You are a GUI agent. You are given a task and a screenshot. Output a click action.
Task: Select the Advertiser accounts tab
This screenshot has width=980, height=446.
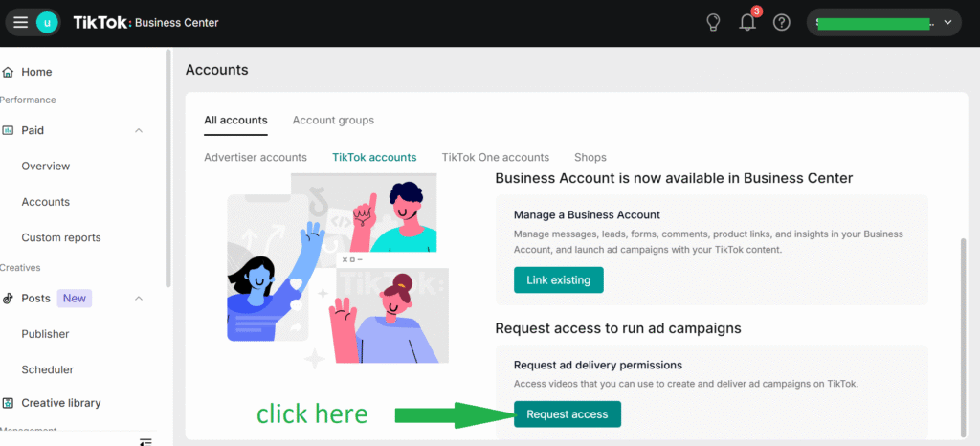pos(256,157)
